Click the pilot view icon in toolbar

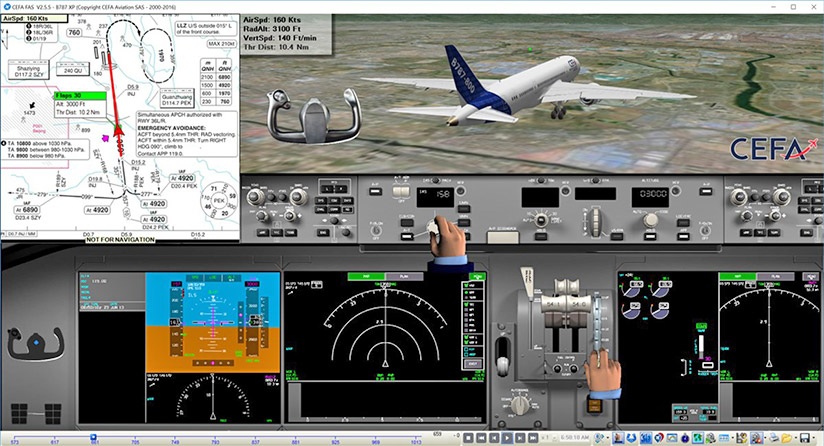click(x=617, y=437)
